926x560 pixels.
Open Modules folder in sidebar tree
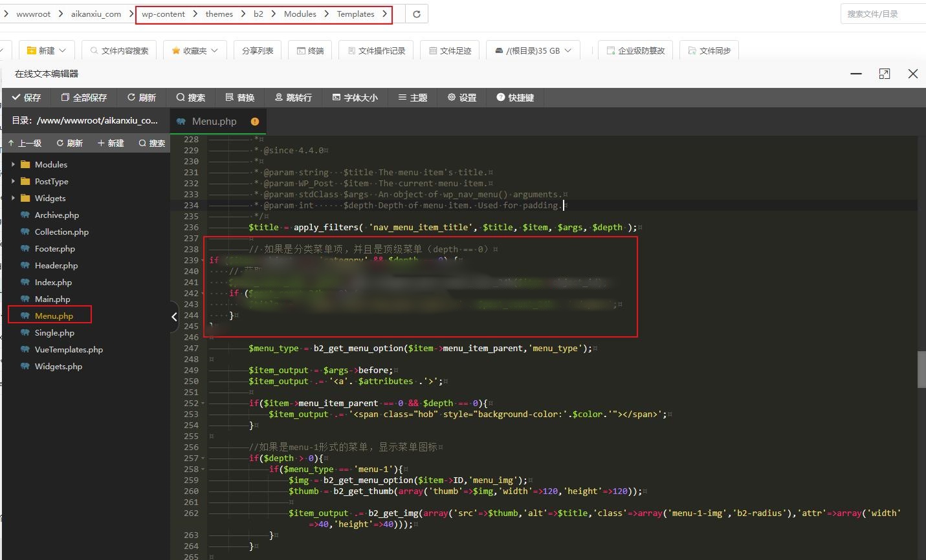[x=50, y=164]
